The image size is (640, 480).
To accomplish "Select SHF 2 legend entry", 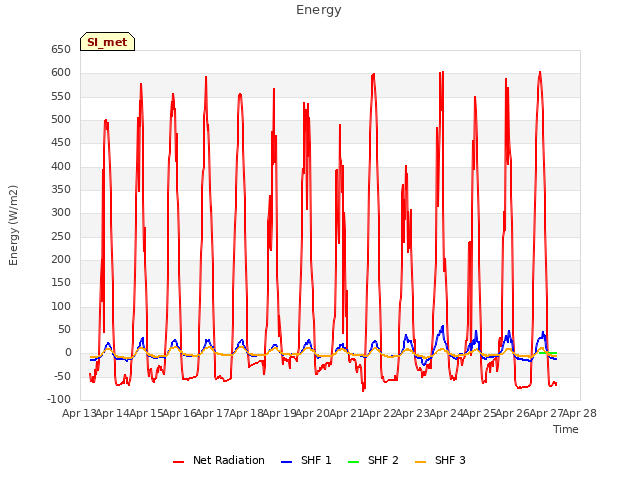I will point(373,460).
